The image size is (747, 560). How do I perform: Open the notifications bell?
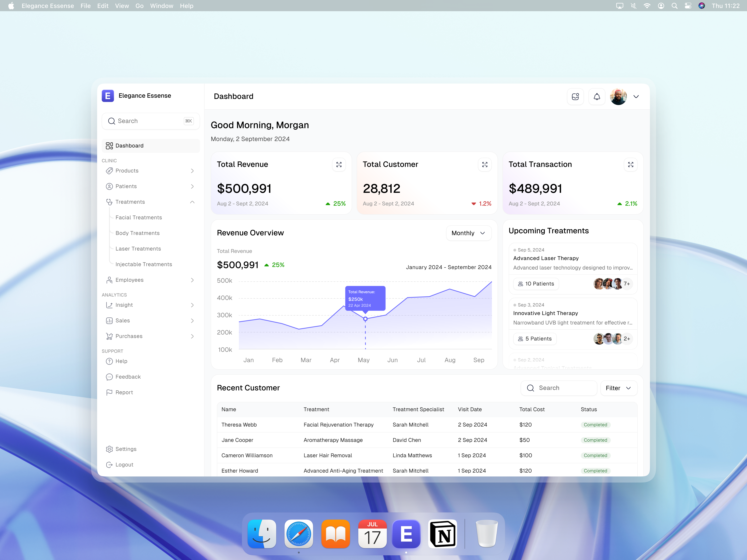pyautogui.click(x=597, y=97)
